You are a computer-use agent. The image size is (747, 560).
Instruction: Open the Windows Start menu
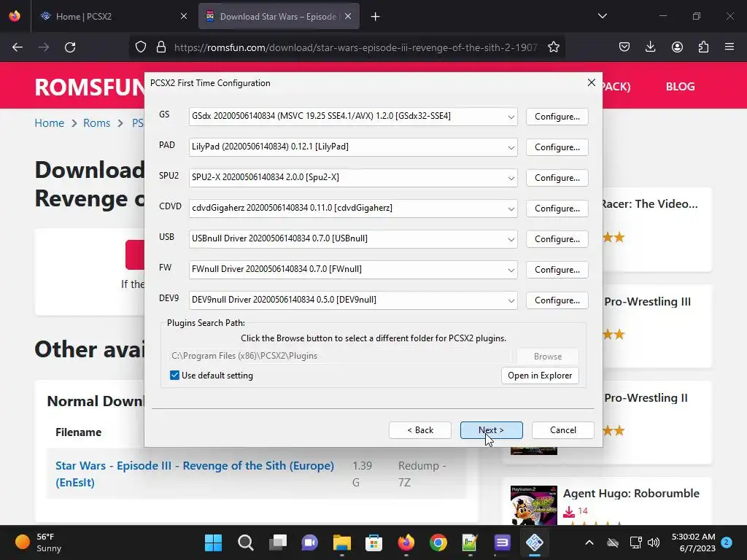click(214, 542)
